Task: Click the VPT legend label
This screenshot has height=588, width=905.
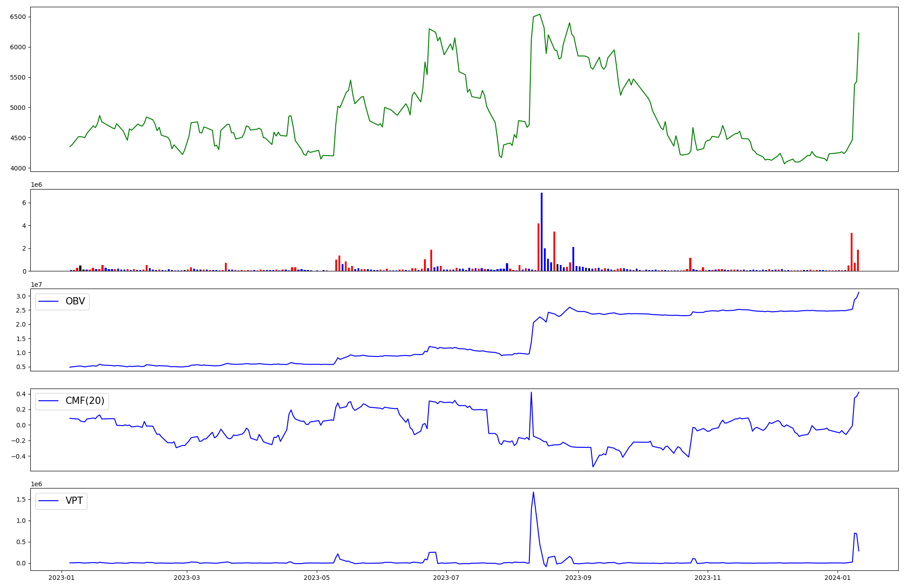Action: (x=74, y=501)
